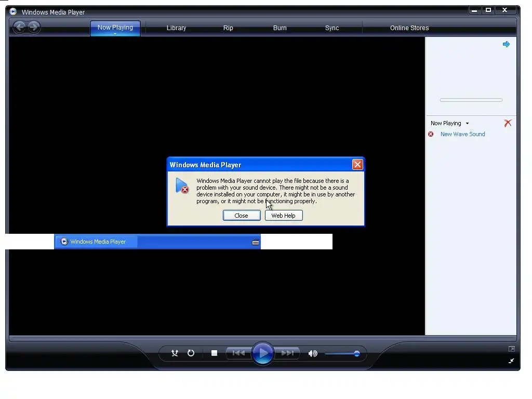
Task: Switch to compact mode
Action: tap(511, 361)
